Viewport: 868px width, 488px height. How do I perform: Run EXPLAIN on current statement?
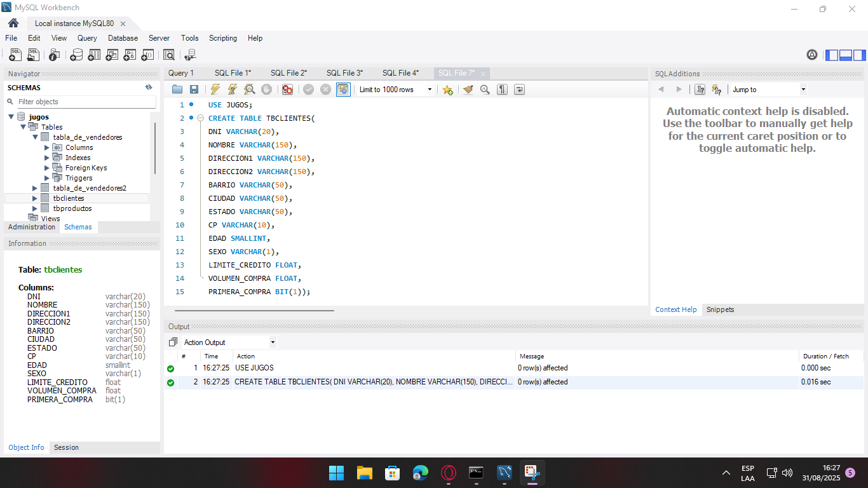(250, 90)
